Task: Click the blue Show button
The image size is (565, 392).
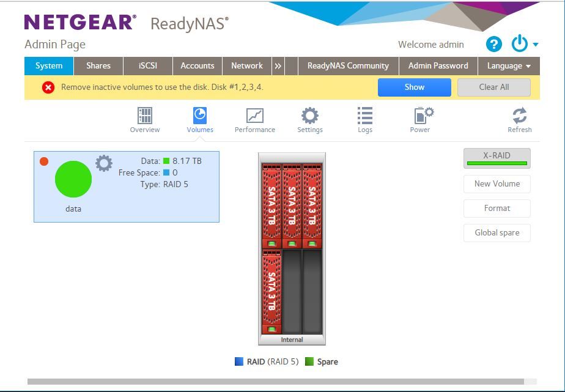Action: click(415, 87)
